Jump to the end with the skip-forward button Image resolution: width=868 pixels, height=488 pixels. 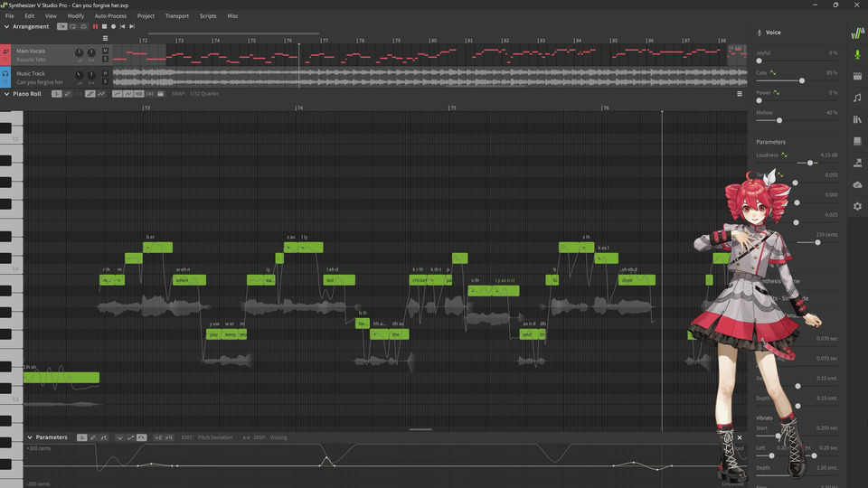pos(132,26)
